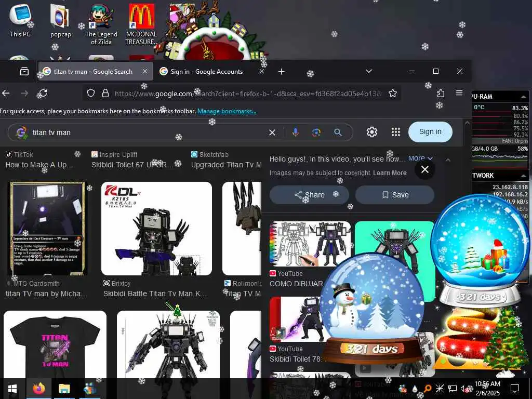Screen dimensions: 532x399
Task: Close the Sign in - Google Accounts tab
Action: [262, 71]
